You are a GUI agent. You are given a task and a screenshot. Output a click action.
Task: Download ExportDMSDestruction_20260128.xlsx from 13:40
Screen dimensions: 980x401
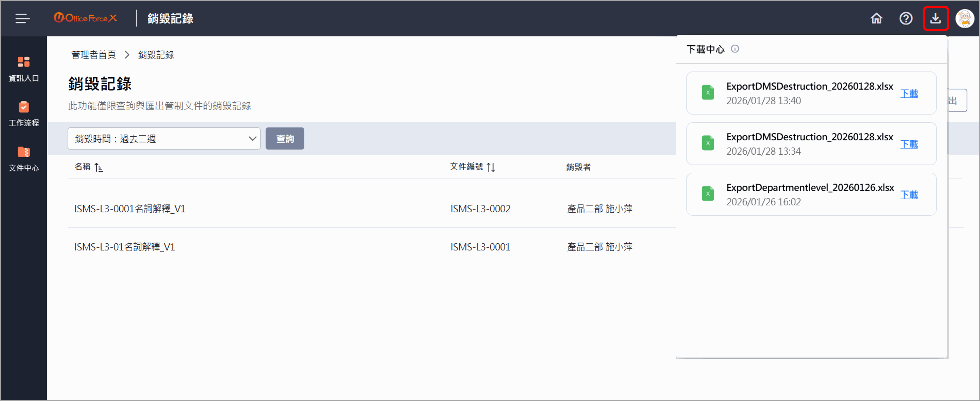pos(909,93)
